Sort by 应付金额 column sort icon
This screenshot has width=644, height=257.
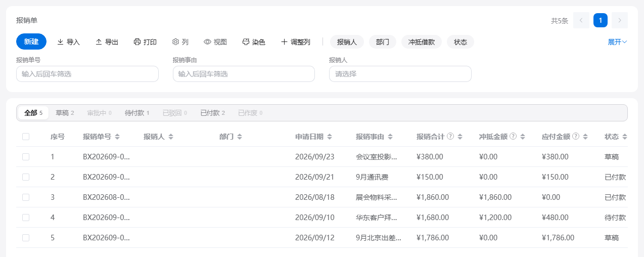[585, 137]
